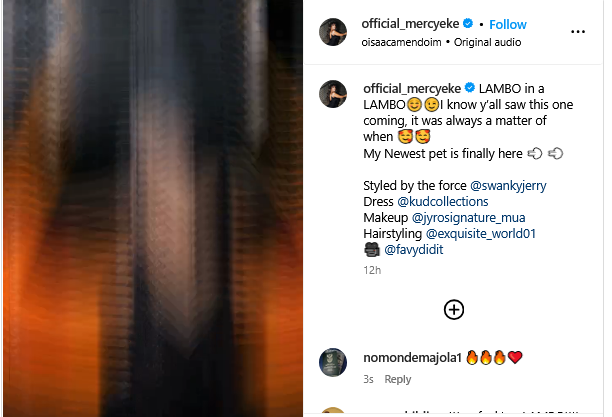Click the nomondemajola1 commenter username

[411, 357]
